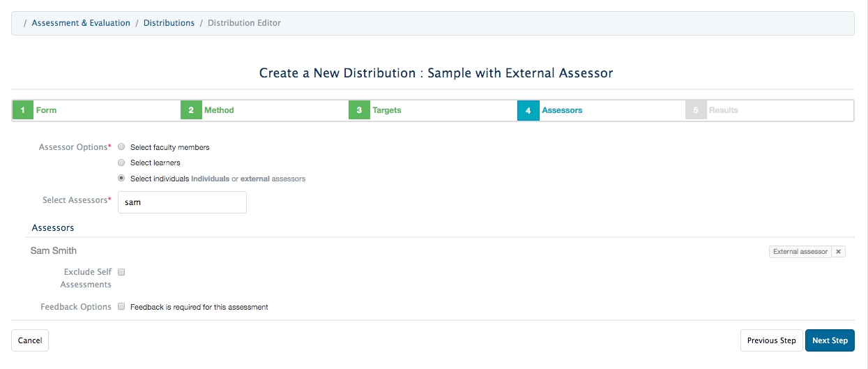Enable Exclude Self Assessments checkbox
This screenshot has height=369, width=868.
click(121, 272)
